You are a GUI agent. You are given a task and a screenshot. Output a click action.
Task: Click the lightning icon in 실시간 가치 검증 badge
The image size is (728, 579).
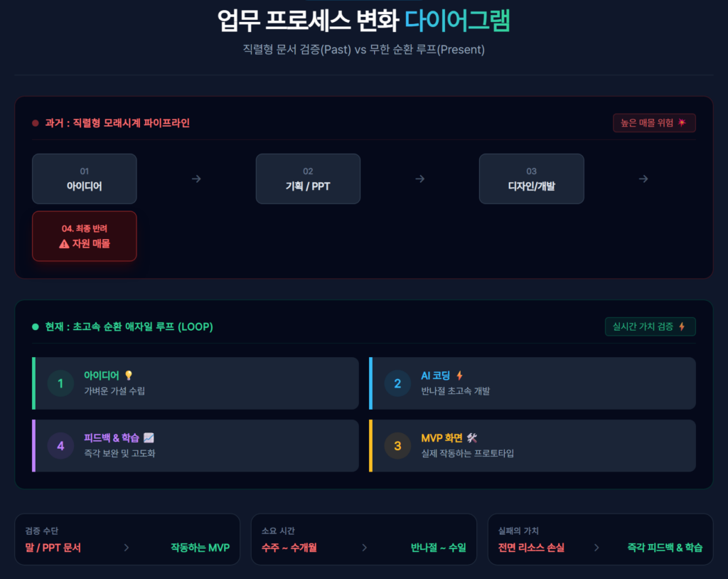coord(682,326)
